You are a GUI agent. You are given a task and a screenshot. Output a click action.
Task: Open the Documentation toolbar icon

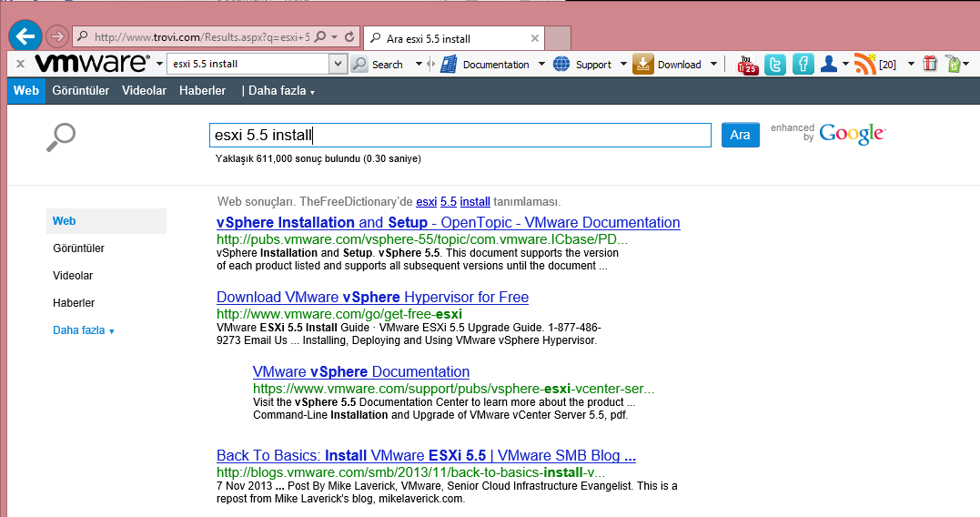click(x=450, y=64)
